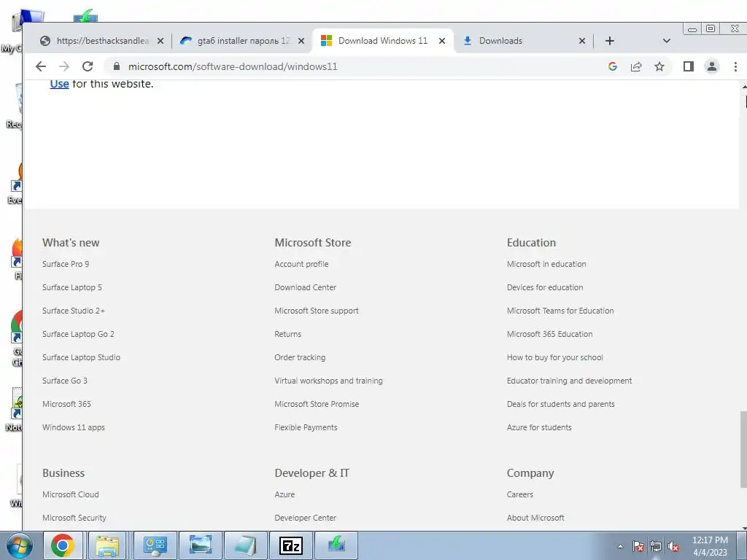
Task: Open Chrome three-dot menu
Action: click(735, 66)
